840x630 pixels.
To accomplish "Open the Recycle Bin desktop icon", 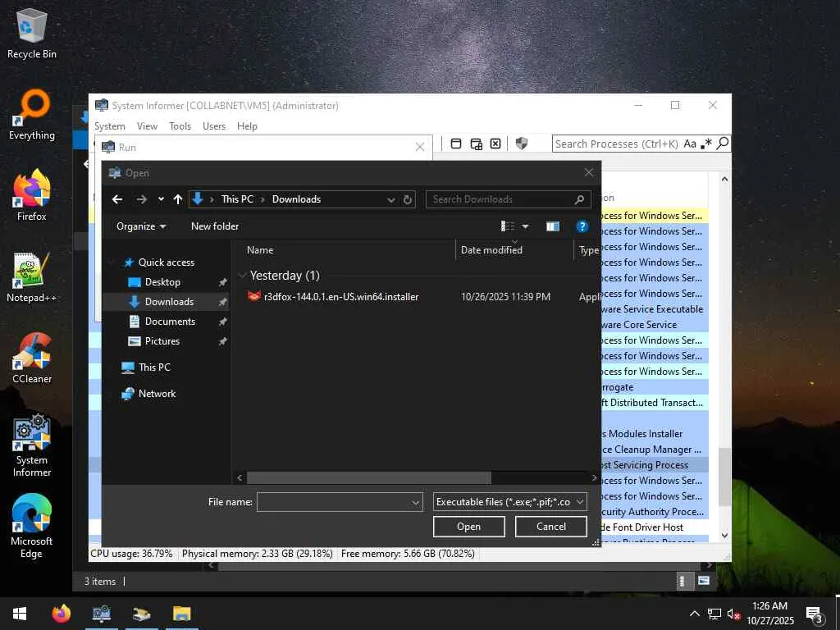I will [32, 34].
